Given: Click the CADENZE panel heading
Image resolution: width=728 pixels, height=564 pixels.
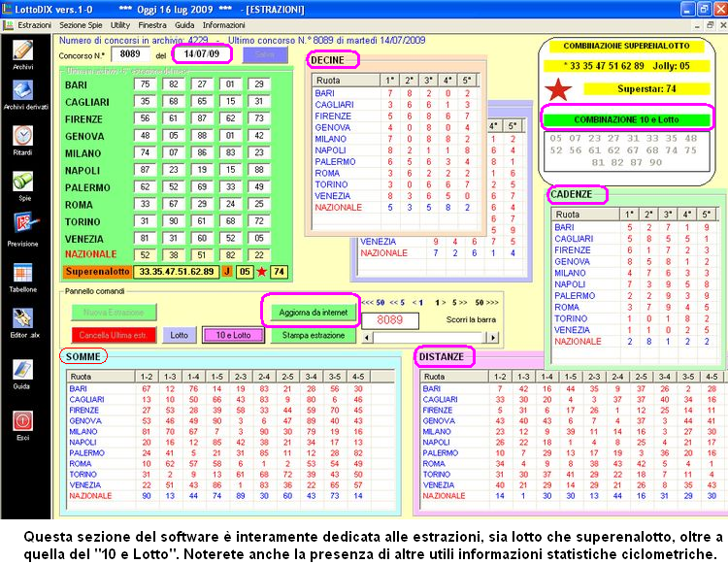Looking at the screenshot, I should point(572,194).
